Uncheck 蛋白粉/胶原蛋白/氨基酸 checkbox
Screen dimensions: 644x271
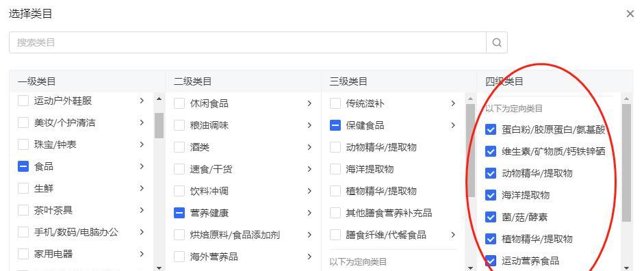(491, 130)
